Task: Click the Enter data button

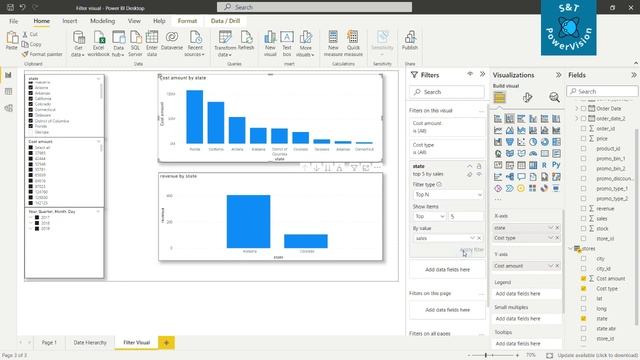Action: tap(152, 44)
